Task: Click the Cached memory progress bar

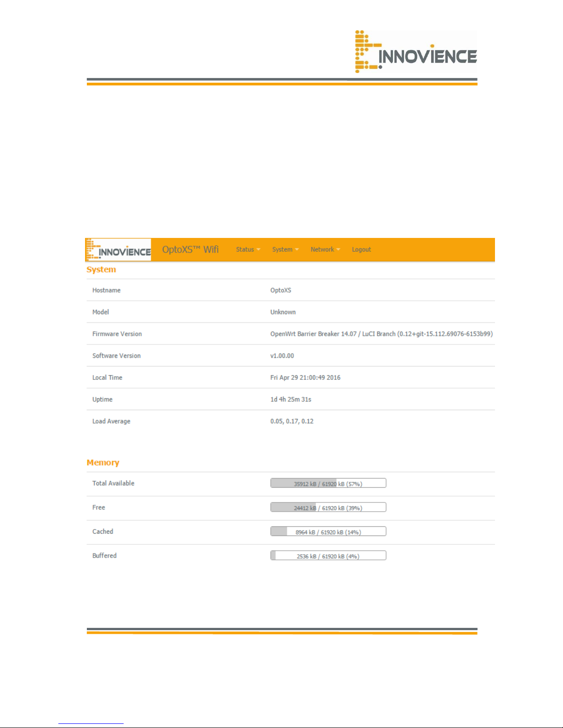Action: click(x=328, y=531)
